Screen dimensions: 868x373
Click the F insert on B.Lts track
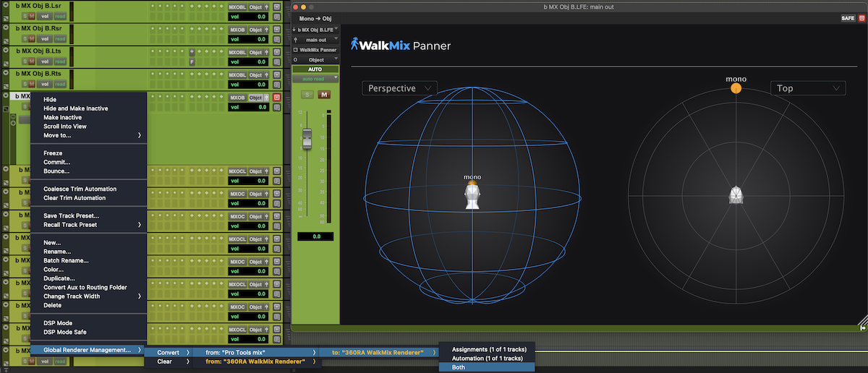[192, 62]
